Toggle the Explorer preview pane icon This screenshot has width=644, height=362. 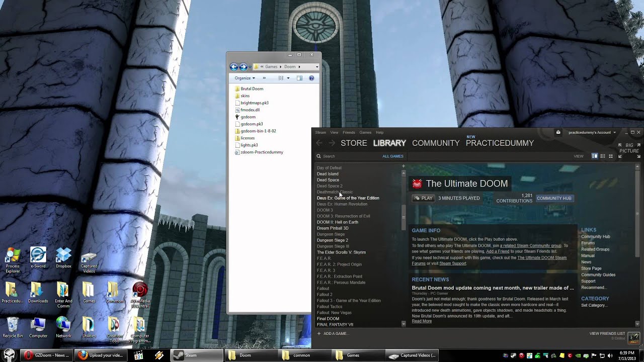[x=299, y=78]
